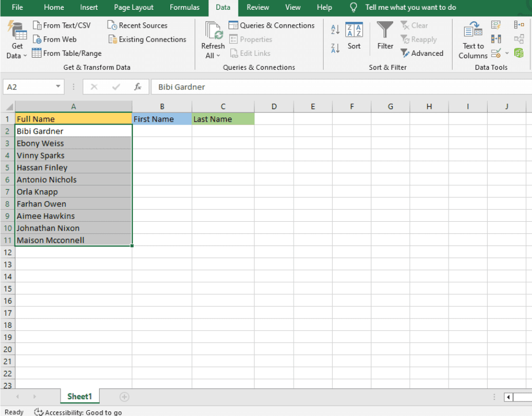Expand the Data Validation dropdown arrow
This screenshot has width=532, height=416.
click(507, 52)
